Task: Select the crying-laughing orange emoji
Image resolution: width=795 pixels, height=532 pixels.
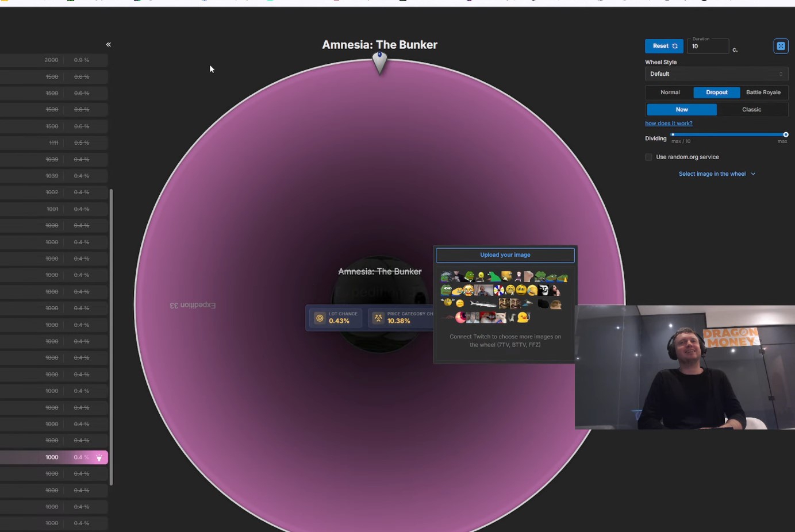Action: 468,290
